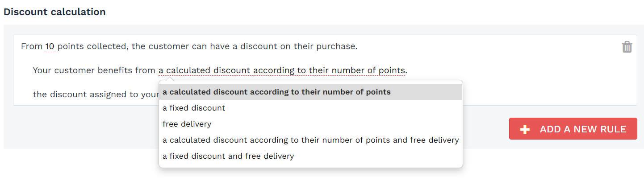Click the ADD A NEW RULE button label
Screen dimensions: 644x185
coord(583,129)
